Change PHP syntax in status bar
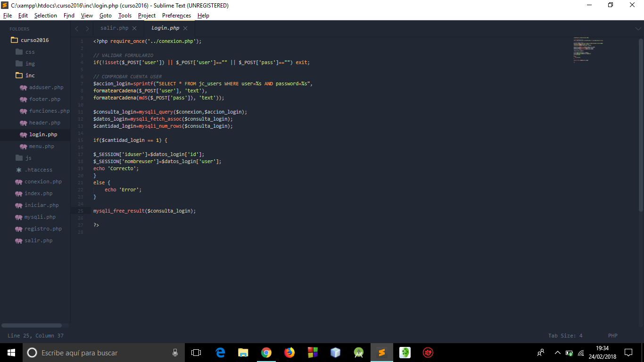Screen dimensions: 644x362 [612, 336]
